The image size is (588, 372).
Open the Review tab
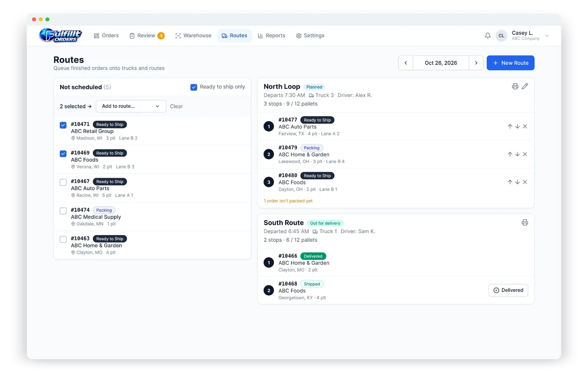[x=147, y=36]
